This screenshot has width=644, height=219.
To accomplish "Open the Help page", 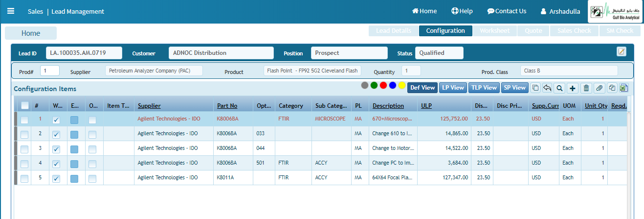I will click(462, 11).
